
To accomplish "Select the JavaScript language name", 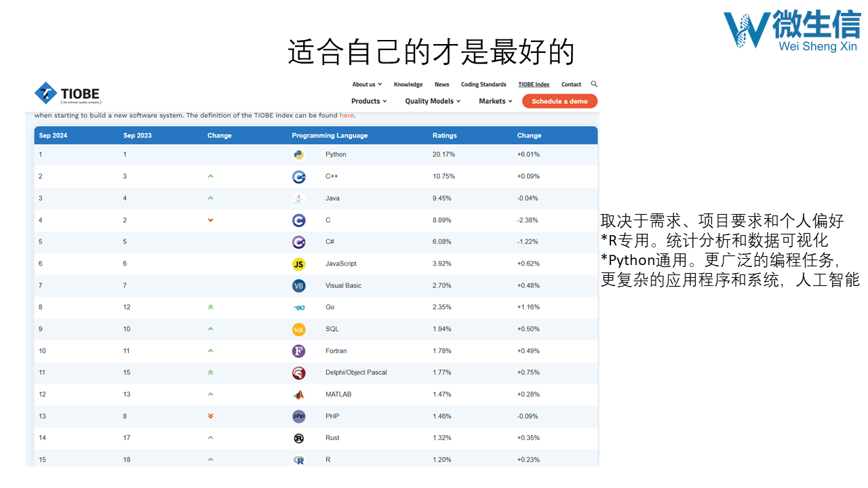I will tap(341, 264).
